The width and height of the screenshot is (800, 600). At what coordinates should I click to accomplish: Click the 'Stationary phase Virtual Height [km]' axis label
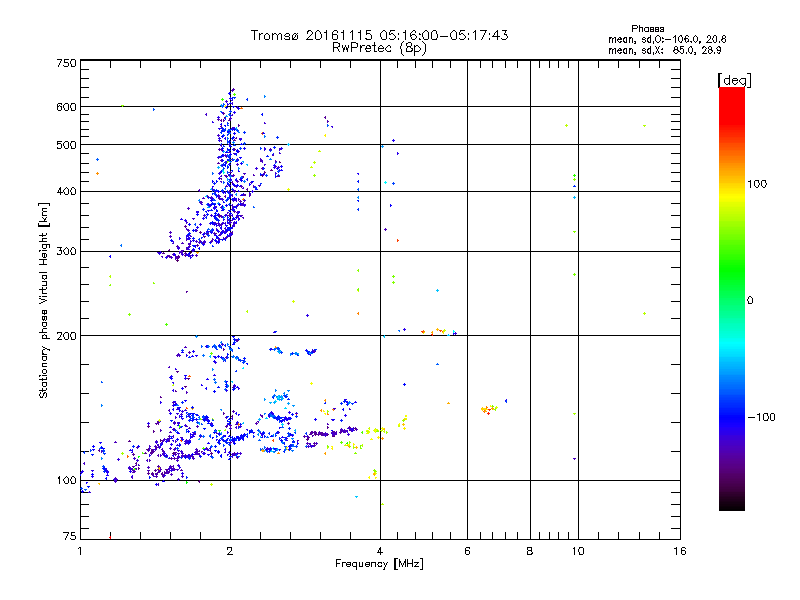(x=44, y=301)
